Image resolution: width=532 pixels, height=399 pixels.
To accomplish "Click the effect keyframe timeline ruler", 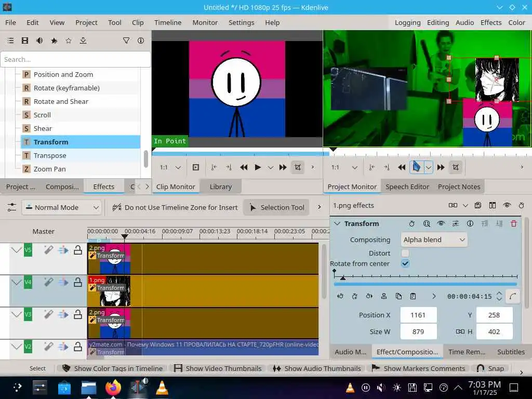I will [425, 275].
